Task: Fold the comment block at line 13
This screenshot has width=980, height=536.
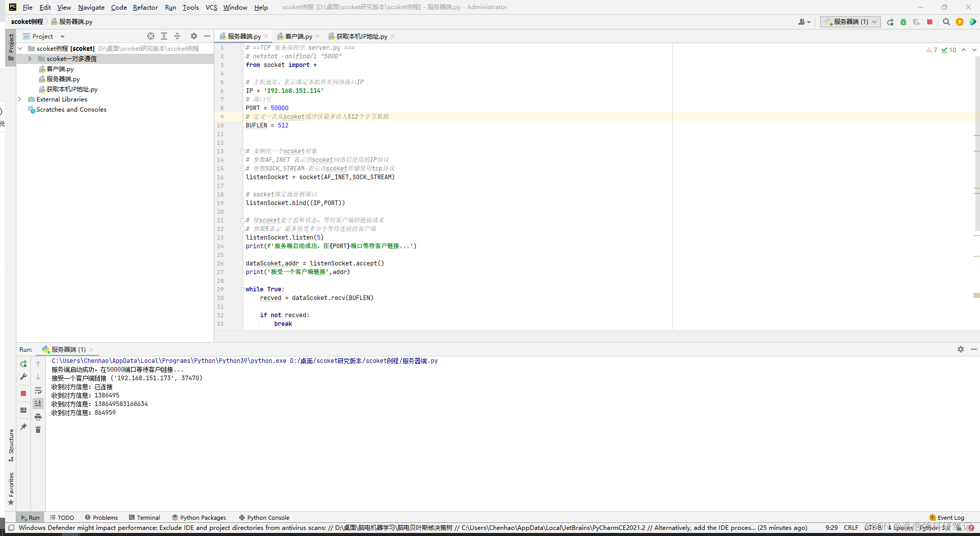Action: tap(243, 151)
